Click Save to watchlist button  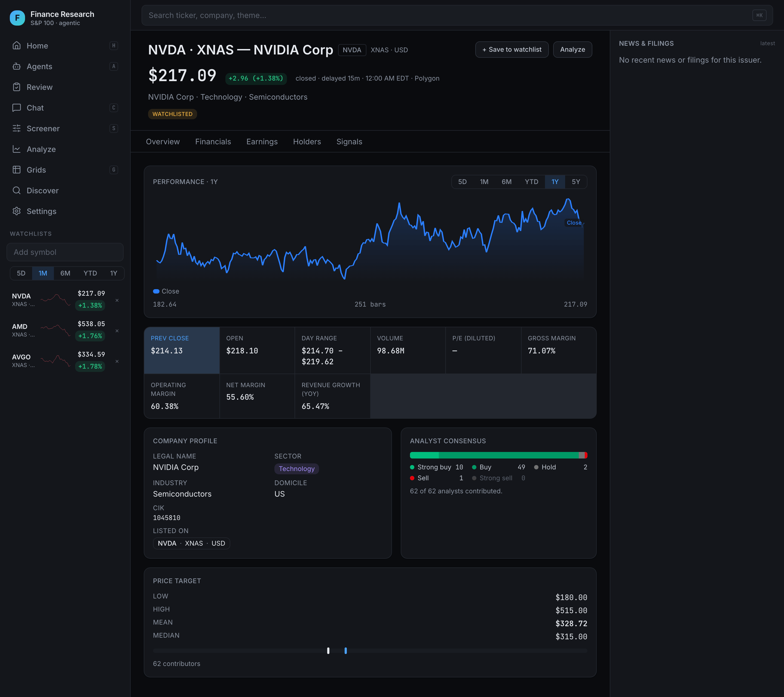[512, 50]
